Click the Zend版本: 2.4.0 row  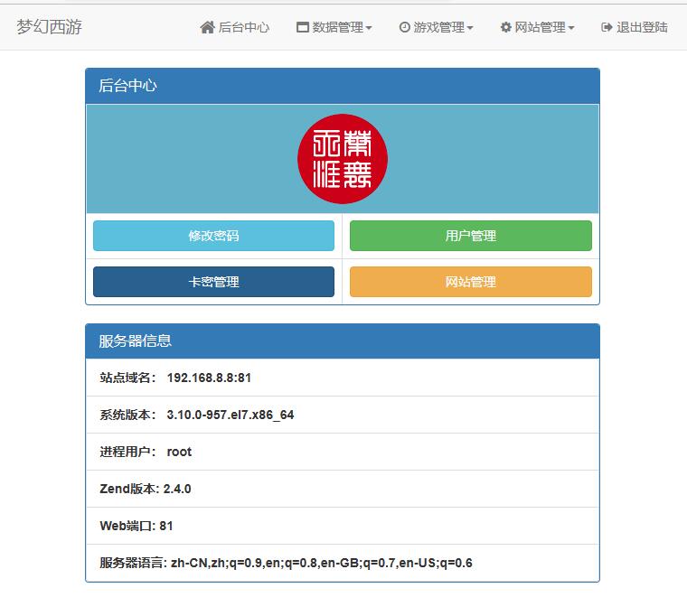click(x=343, y=489)
